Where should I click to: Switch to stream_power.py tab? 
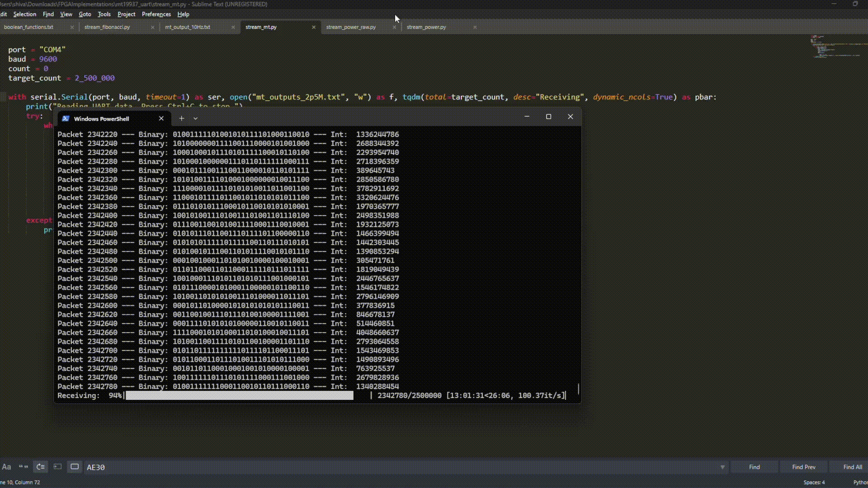pyautogui.click(x=426, y=27)
